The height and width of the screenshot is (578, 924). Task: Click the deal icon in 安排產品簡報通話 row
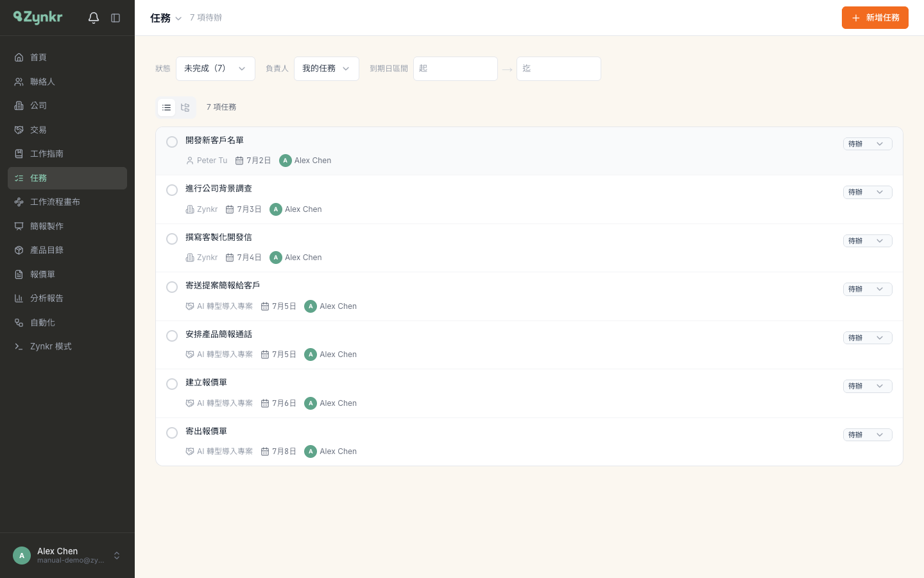[x=190, y=355]
